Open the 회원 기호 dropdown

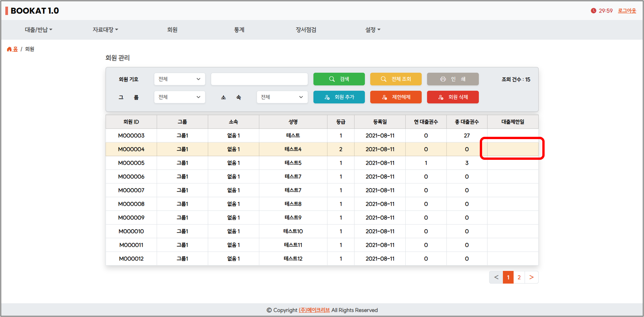179,79
